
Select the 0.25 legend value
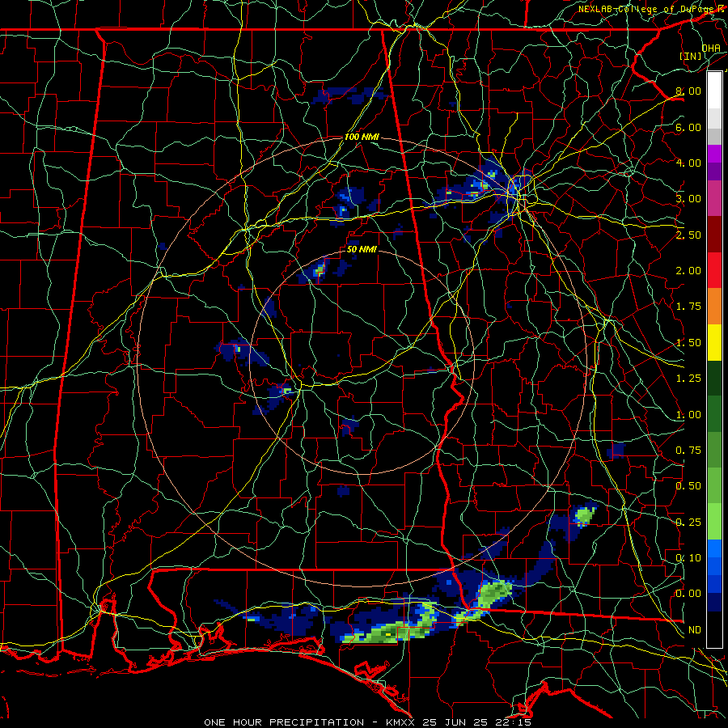click(x=688, y=523)
